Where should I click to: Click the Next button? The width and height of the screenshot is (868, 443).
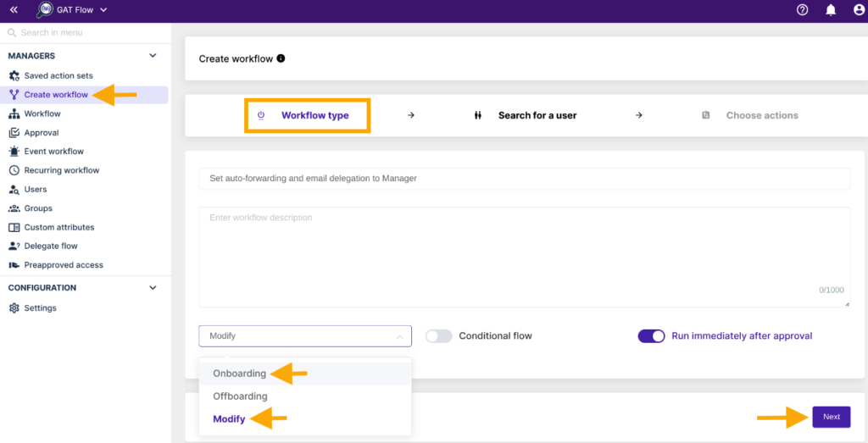832,417
